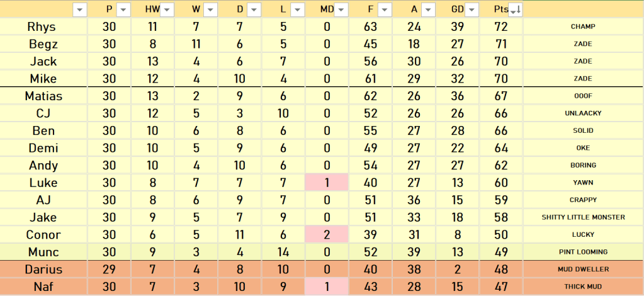This screenshot has width=644, height=296.
Task: Expand the MD column filter dropdown
Action: coord(341,9)
